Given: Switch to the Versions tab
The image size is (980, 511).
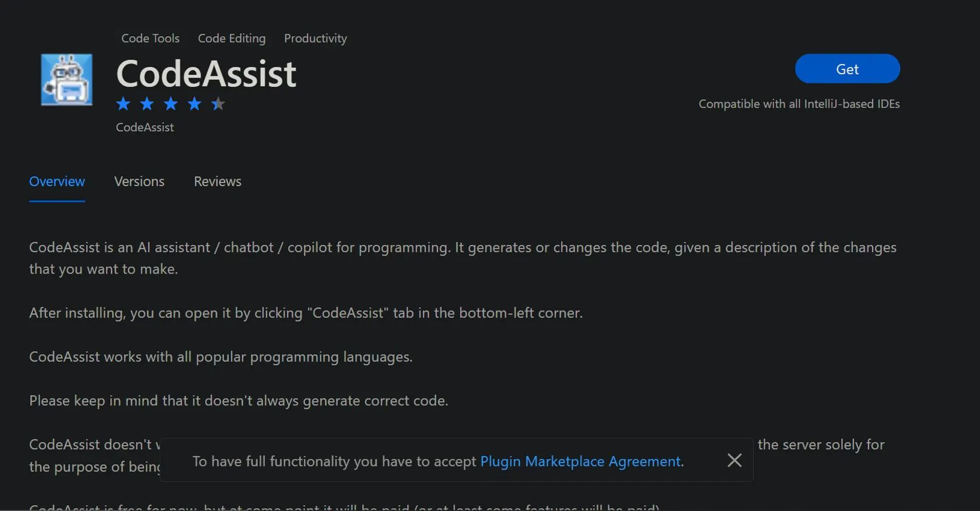Looking at the screenshot, I should (139, 181).
